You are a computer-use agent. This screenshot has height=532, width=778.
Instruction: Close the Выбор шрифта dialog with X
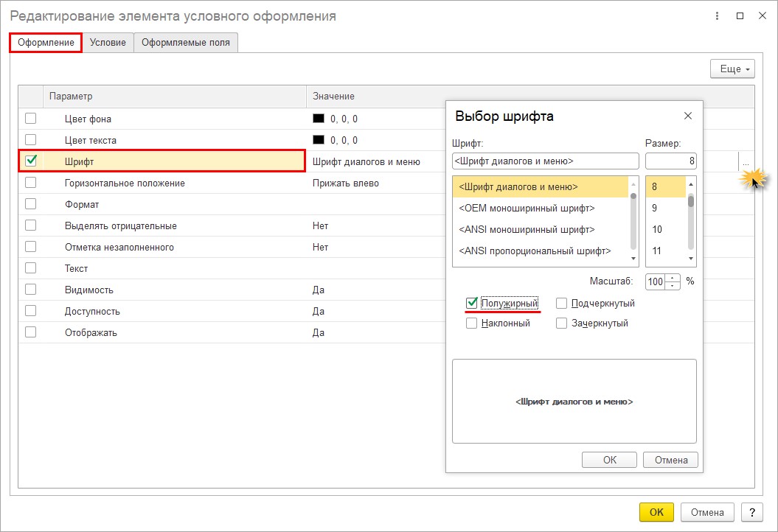click(x=687, y=116)
